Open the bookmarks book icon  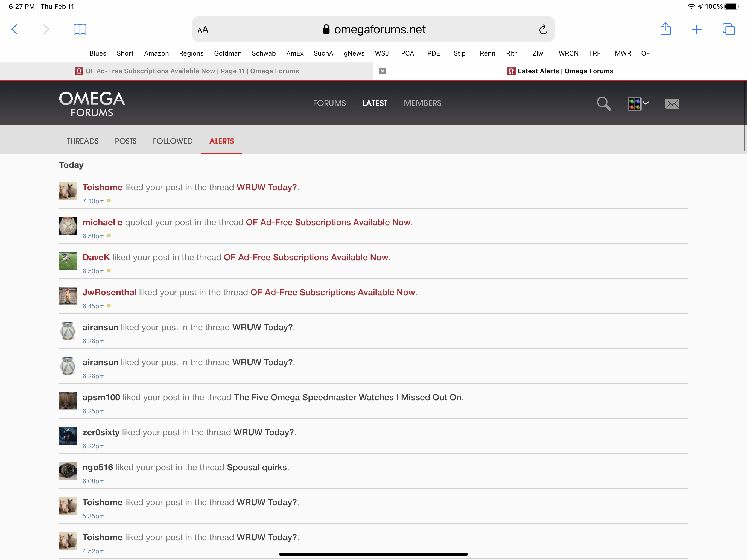80,29
